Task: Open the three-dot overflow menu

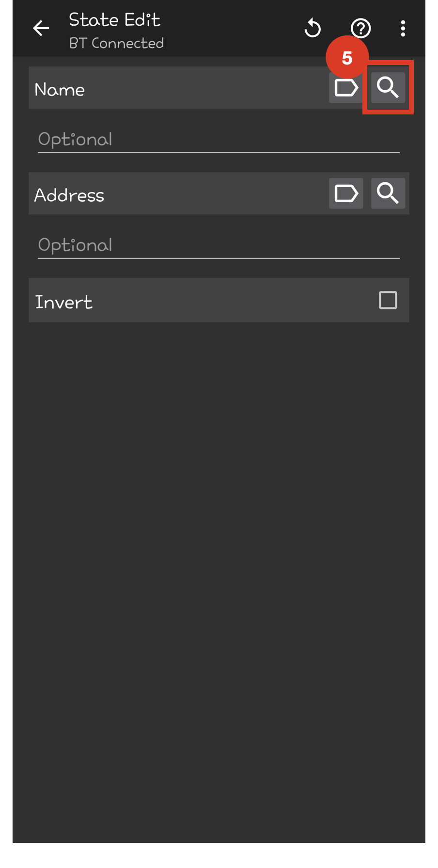Action: 403,28
